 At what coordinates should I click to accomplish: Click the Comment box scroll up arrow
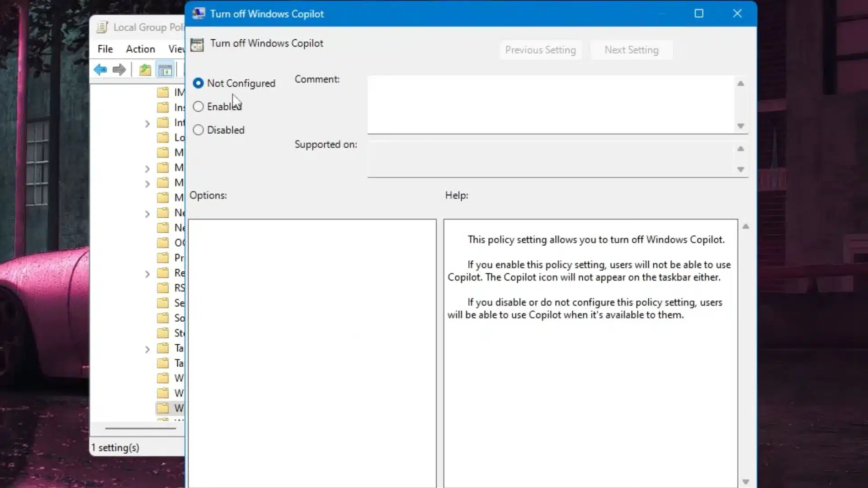click(x=741, y=83)
